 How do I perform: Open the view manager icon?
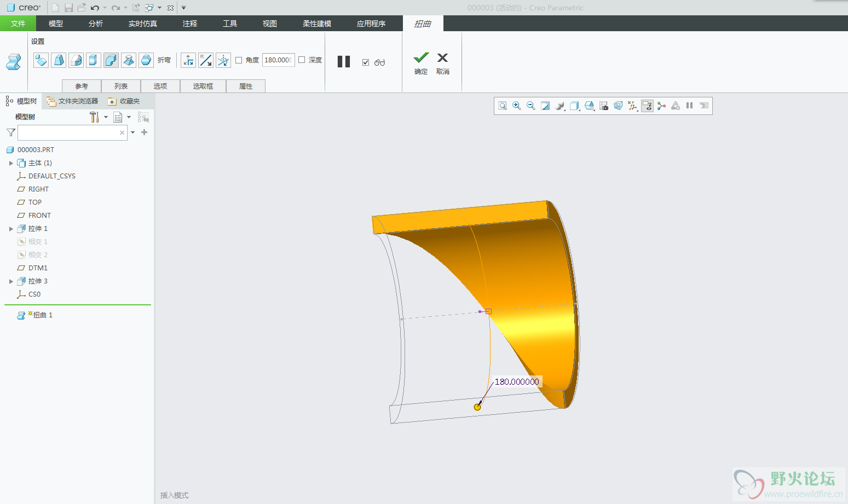pos(590,106)
